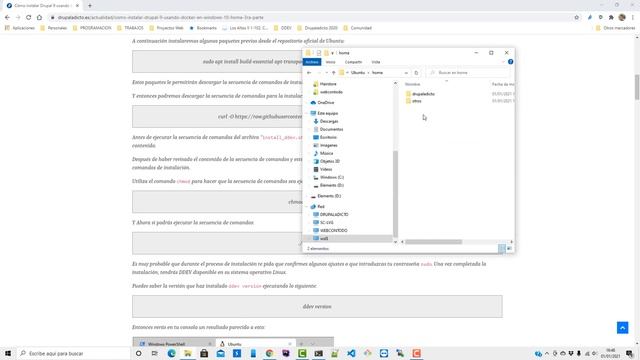Open the Aplicaciones bookmarks shortcut
The image size is (640, 360).
pos(20,28)
